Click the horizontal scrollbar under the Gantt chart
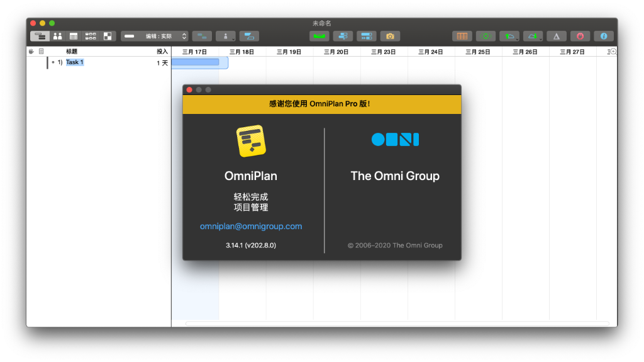 point(397,324)
